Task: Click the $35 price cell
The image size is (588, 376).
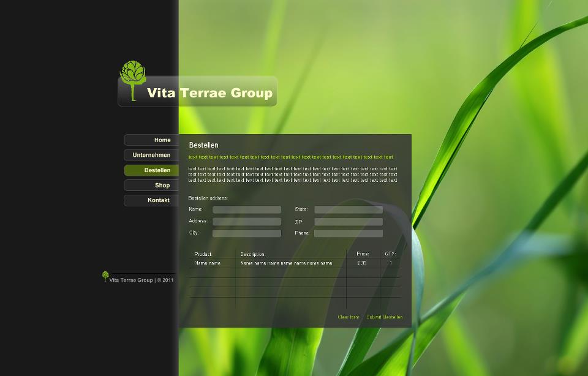Action: 362,263
